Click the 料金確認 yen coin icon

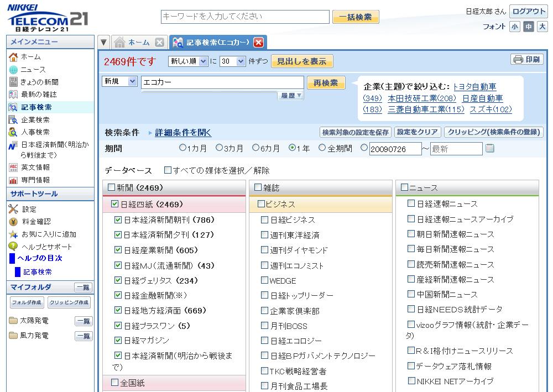click(13, 222)
